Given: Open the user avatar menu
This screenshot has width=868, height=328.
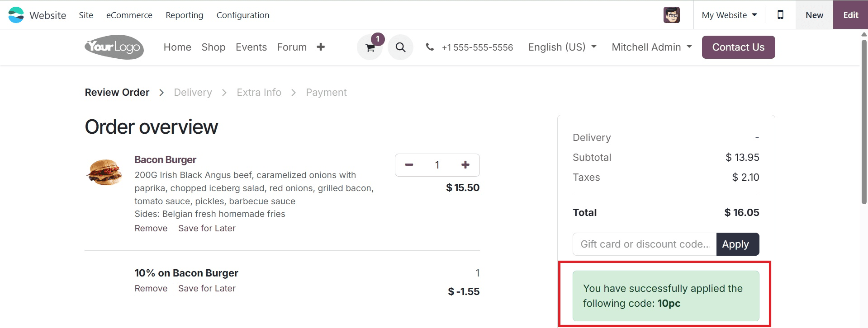Looking at the screenshot, I should 671,14.
